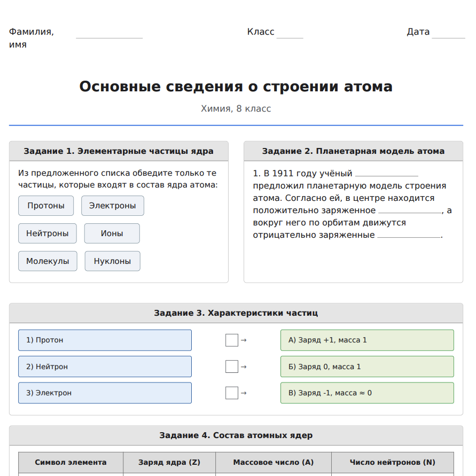The width and height of the screenshot is (476, 476).
Task: Click the answer box for Протон
Action: click(x=232, y=340)
